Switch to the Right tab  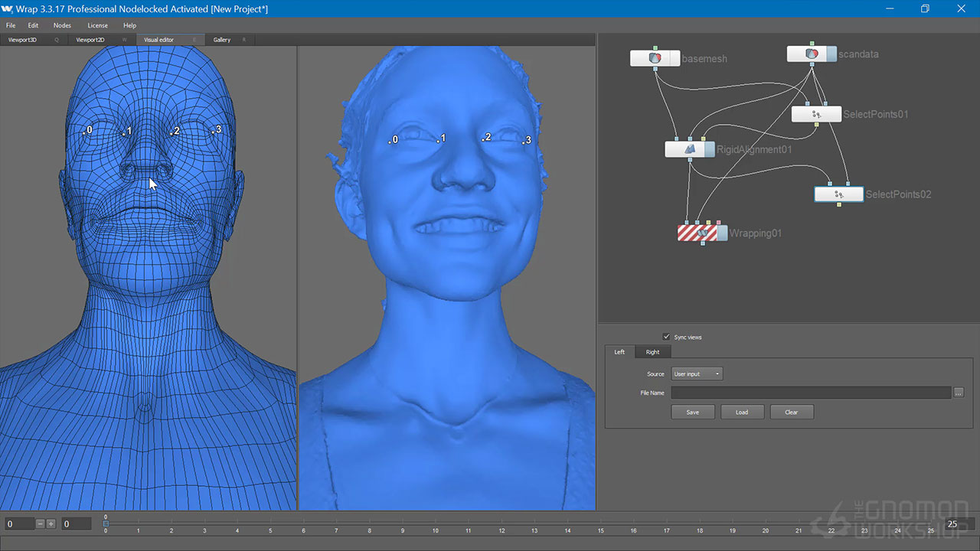(x=652, y=352)
